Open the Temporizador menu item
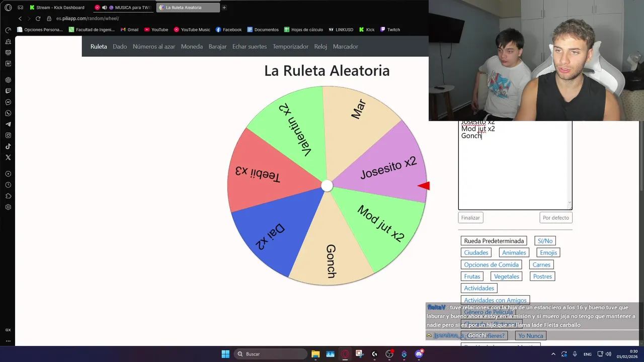 (290, 46)
